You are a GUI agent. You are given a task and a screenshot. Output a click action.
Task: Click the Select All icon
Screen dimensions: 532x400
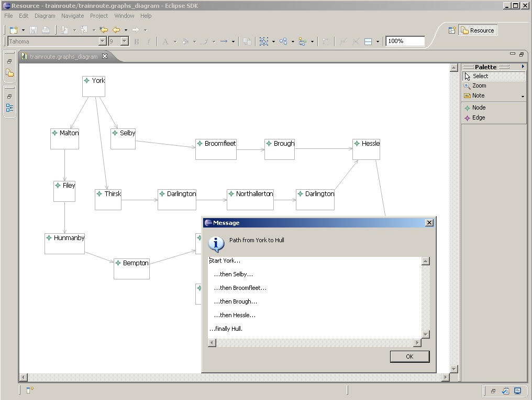pyautogui.click(x=264, y=41)
